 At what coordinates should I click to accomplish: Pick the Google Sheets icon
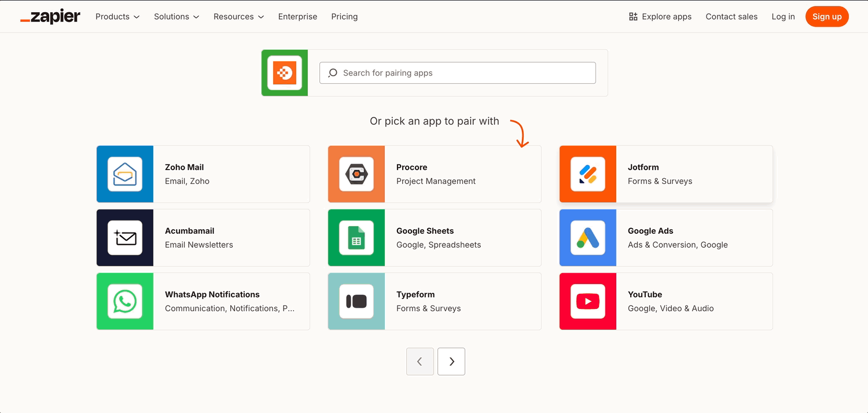[356, 238]
